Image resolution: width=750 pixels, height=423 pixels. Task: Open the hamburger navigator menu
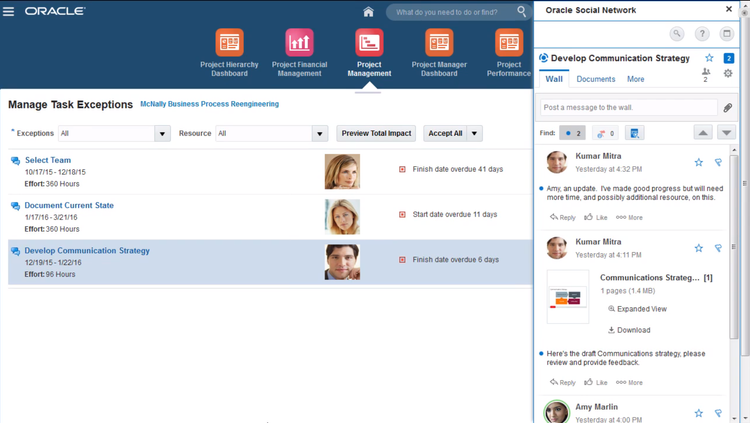coord(9,11)
